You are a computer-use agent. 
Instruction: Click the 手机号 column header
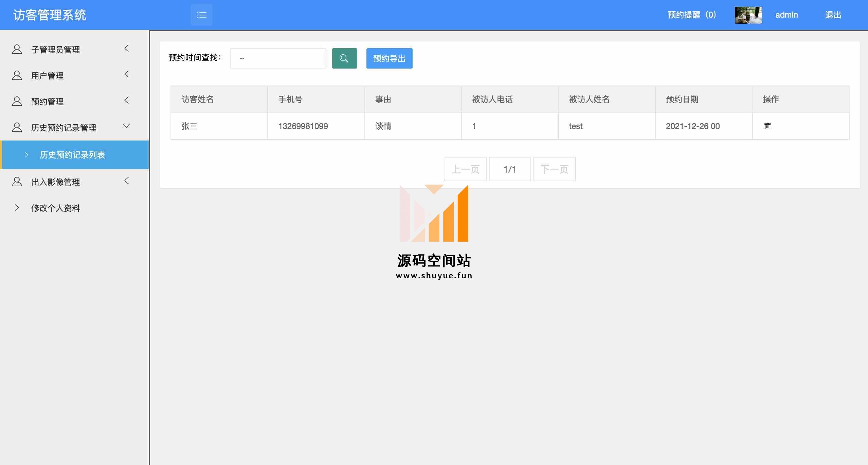[x=316, y=99]
